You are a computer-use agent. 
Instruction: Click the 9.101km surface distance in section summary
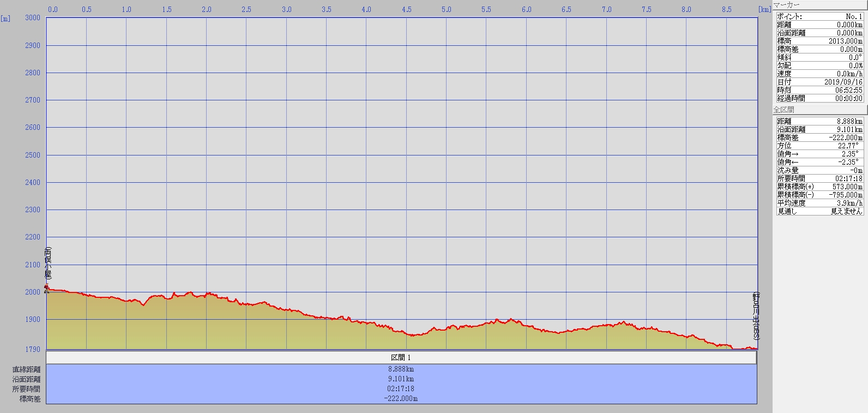(x=401, y=379)
